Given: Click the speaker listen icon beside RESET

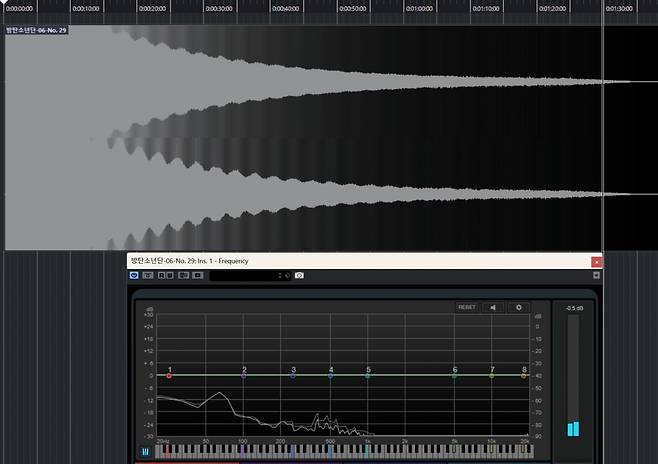Looking at the screenshot, I should [493, 308].
